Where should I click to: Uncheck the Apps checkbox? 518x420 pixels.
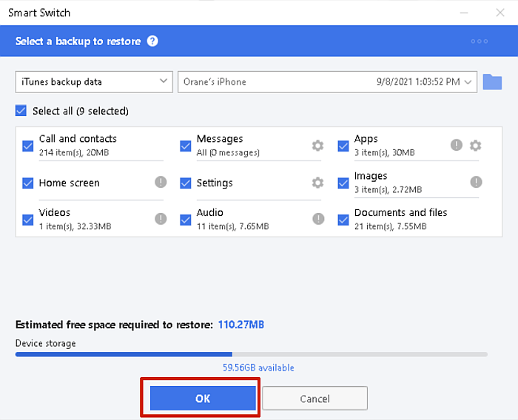click(x=343, y=146)
